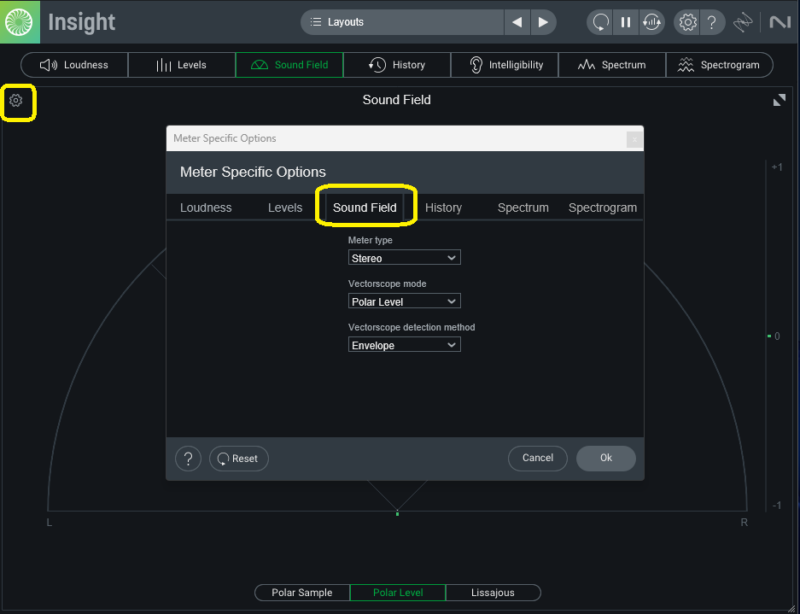Viewport: 800px width, 614px height.
Task: Toggle the Spectrogram meter panel
Action: pyautogui.click(x=719, y=65)
